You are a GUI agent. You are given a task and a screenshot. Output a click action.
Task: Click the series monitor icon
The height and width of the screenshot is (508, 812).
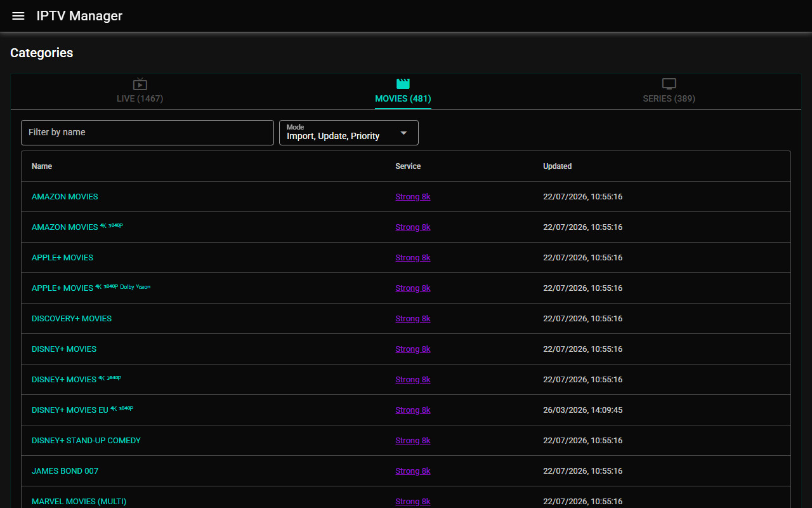pyautogui.click(x=669, y=84)
